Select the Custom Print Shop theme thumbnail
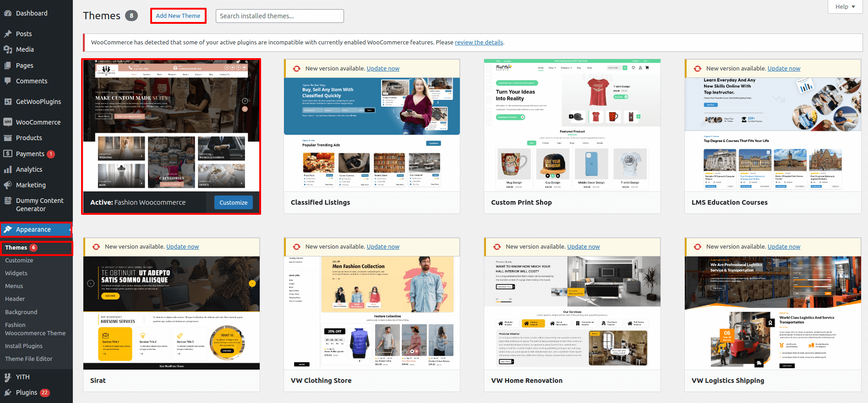This screenshot has height=403, width=868. [572, 125]
